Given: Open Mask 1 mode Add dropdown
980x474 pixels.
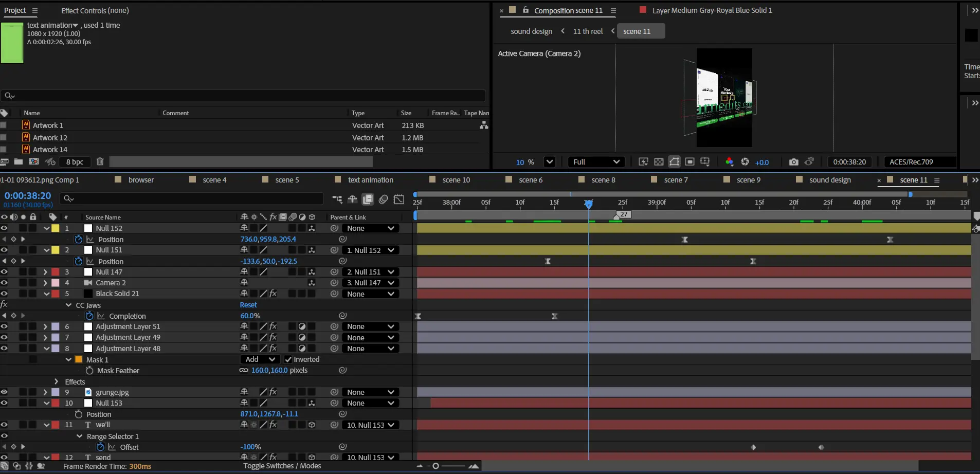Looking at the screenshot, I should tap(260, 359).
